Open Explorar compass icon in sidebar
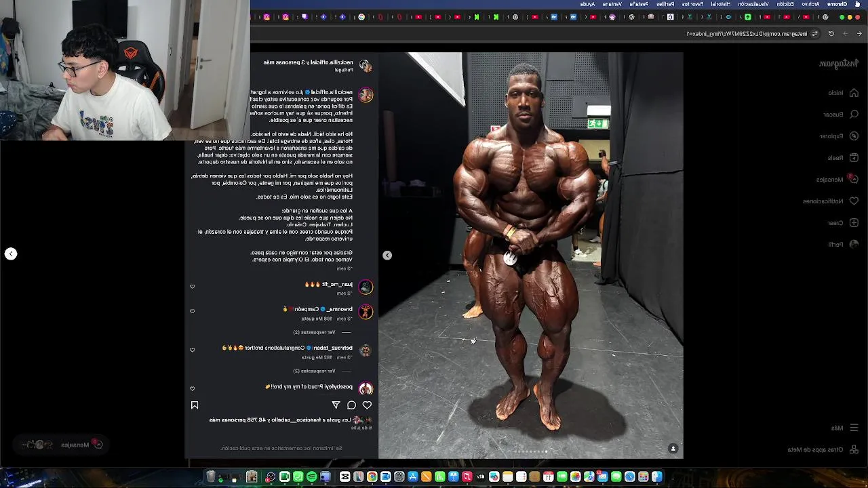The height and width of the screenshot is (488, 868). pos(854,136)
